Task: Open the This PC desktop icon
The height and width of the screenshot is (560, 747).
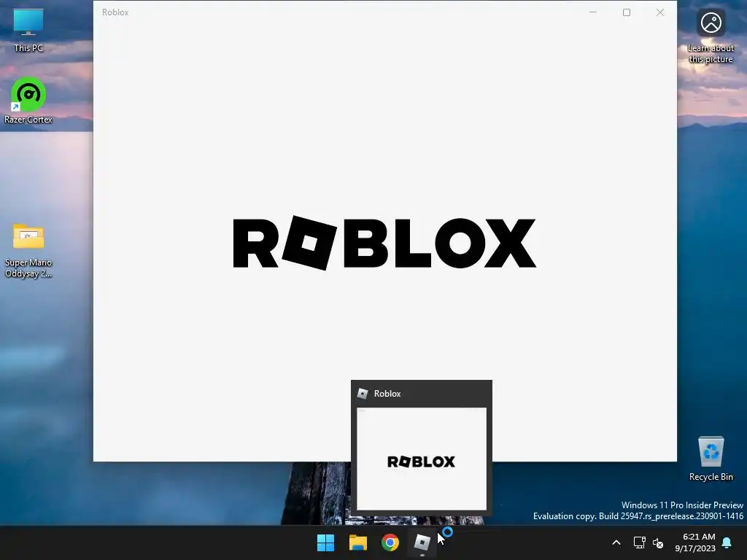Action: [x=28, y=31]
